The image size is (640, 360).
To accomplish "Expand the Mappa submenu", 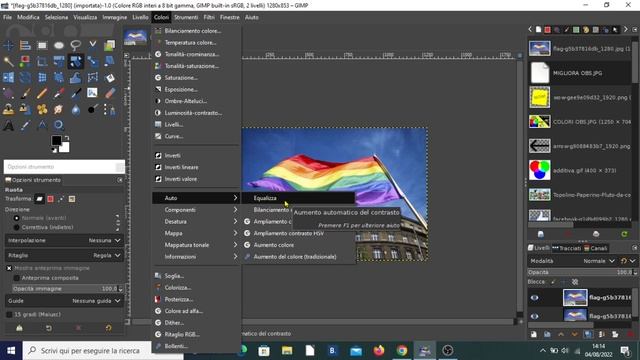I will [x=196, y=233].
